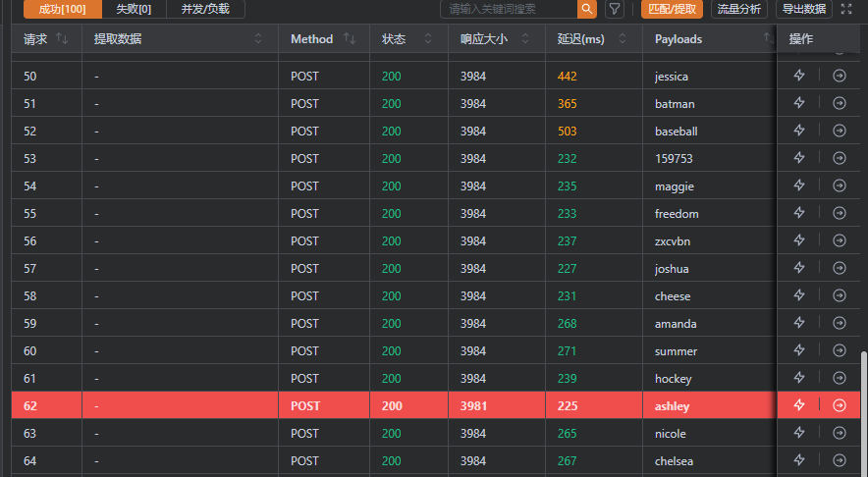Open the filter funnel icon
Image resolution: width=868 pixels, height=477 pixels.
615,9
